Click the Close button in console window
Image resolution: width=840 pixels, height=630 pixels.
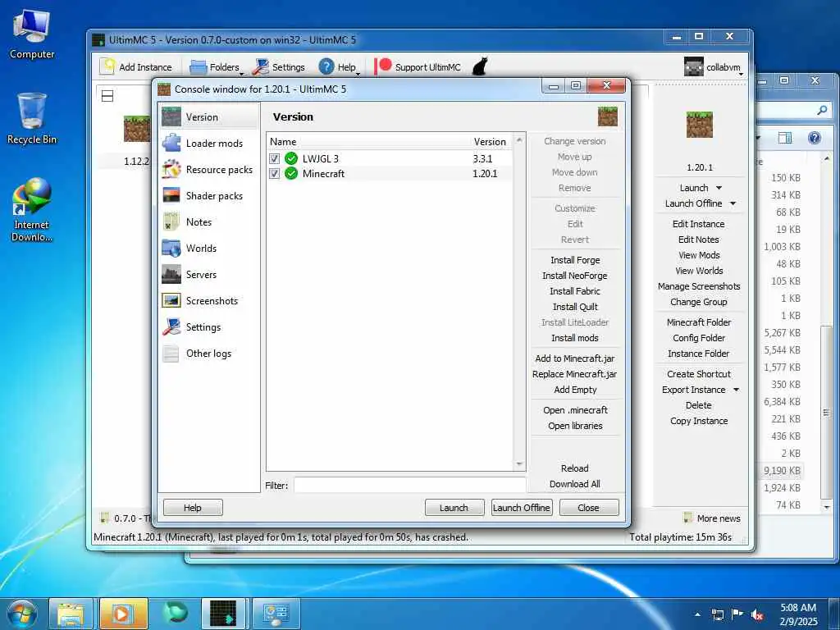[x=589, y=507]
